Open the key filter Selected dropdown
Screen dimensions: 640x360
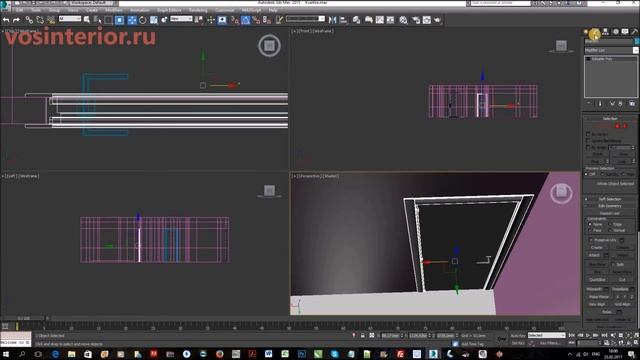(x=547, y=335)
